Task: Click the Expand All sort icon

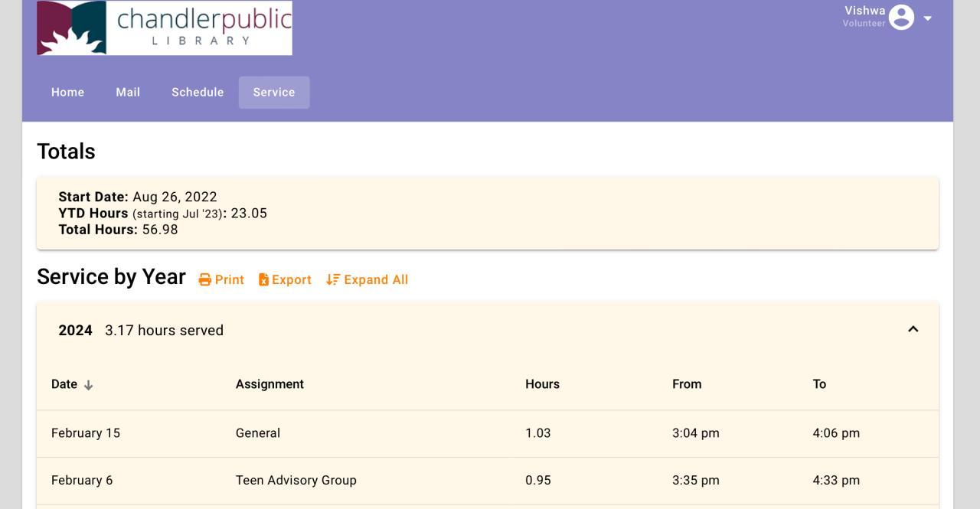Action: pyautogui.click(x=332, y=280)
